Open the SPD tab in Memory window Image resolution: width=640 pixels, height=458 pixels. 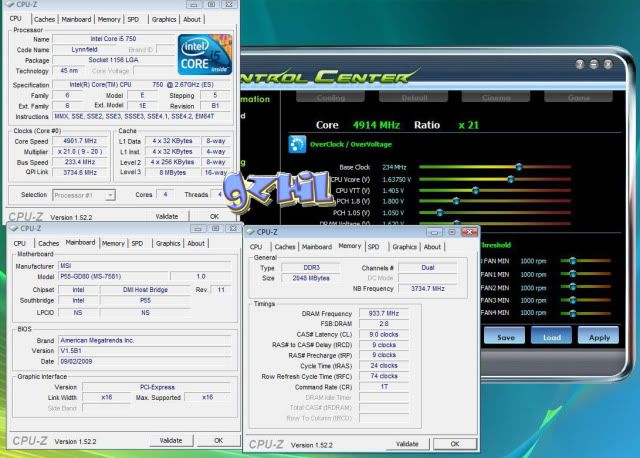coord(373,247)
